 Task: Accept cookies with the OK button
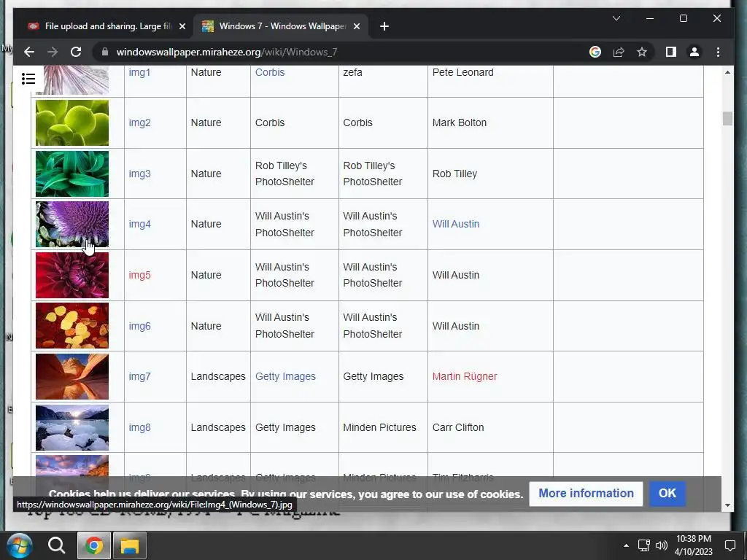(x=667, y=494)
